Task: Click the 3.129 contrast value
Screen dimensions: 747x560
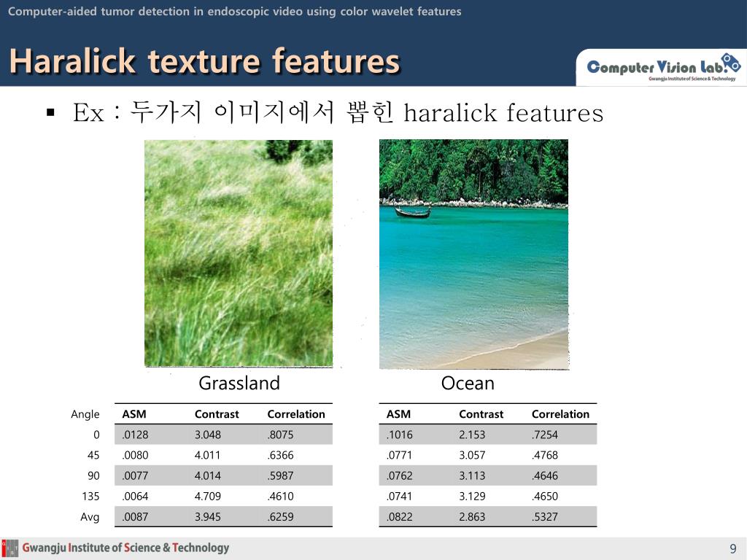Action: tap(472, 496)
